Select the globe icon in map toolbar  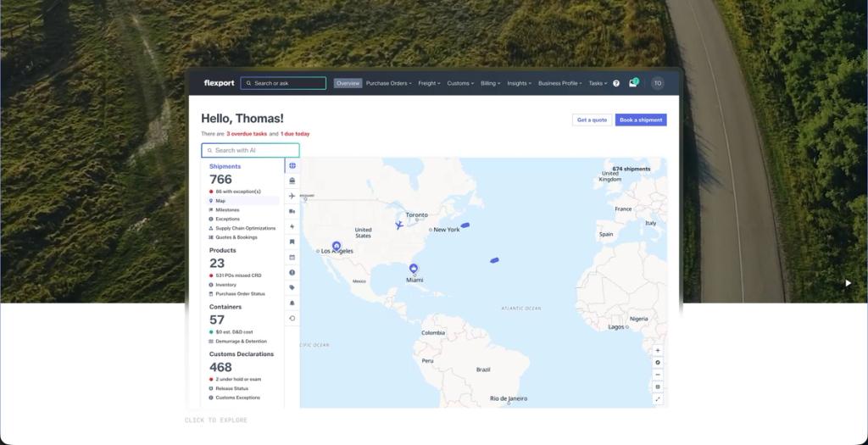point(292,165)
